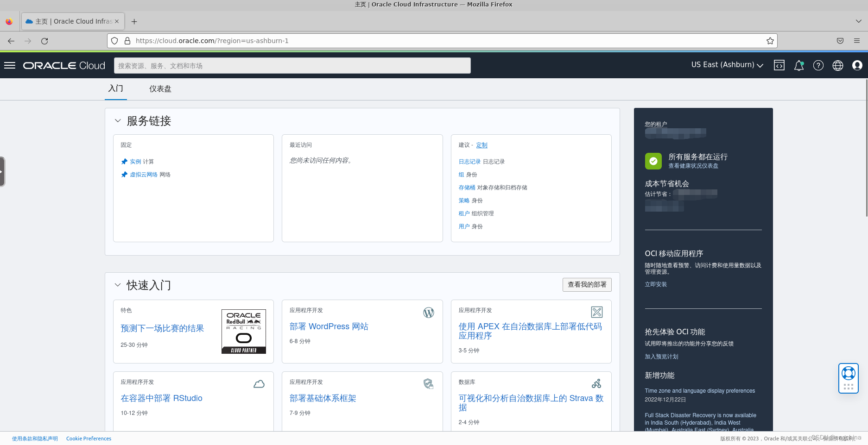Viewport: 868px width, 445px height.
Task: Reload the page with the refresh icon
Action: (x=44, y=41)
